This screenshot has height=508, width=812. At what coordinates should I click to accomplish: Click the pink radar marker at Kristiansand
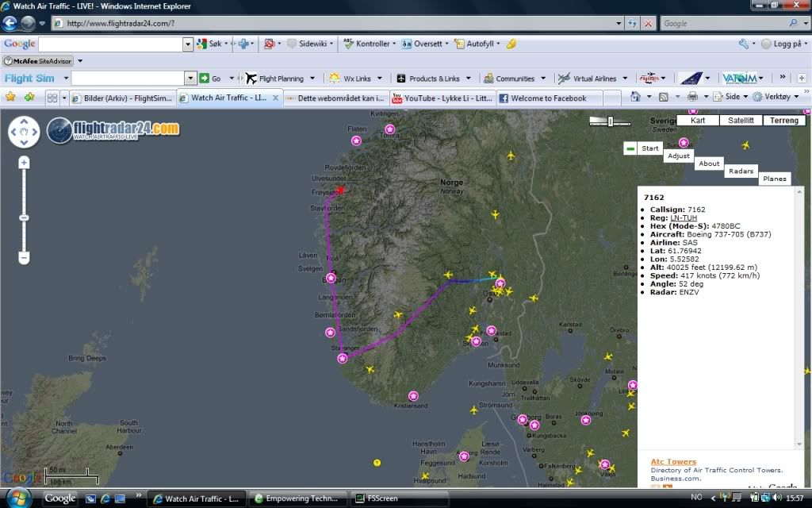click(412, 396)
